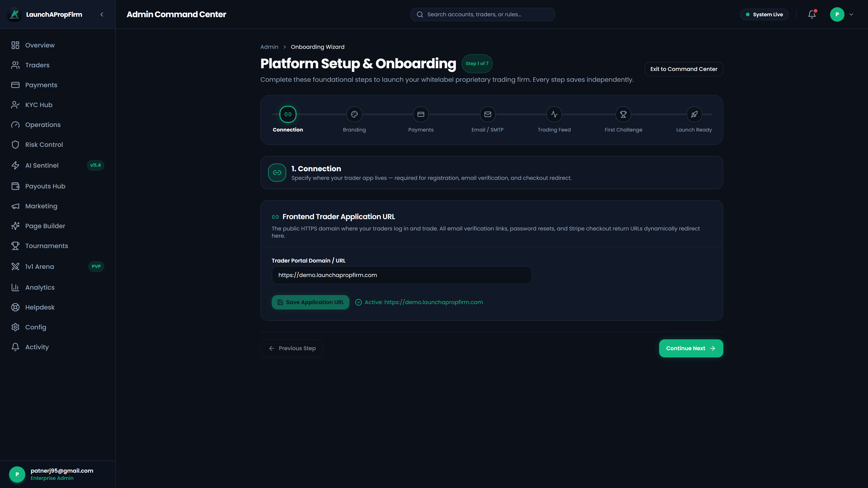868x488 pixels.
Task: Click the Email / SMTP step label
Action: [x=488, y=130]
